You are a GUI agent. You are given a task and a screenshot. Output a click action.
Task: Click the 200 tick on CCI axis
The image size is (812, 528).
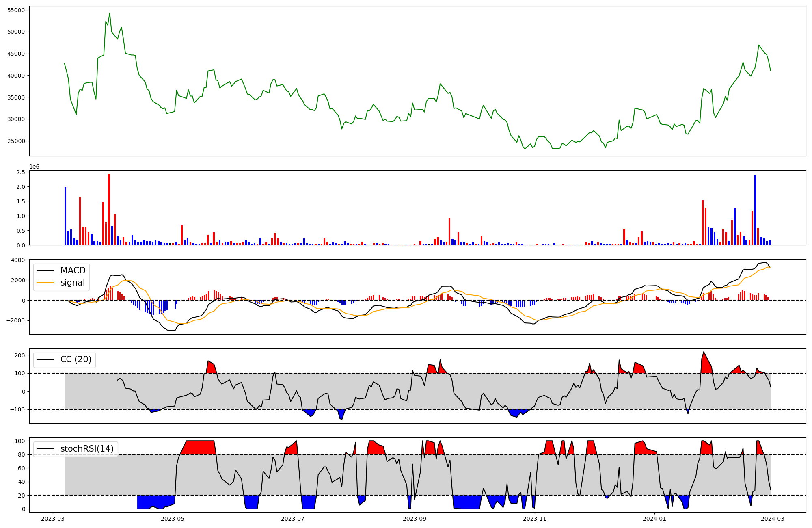20,355
